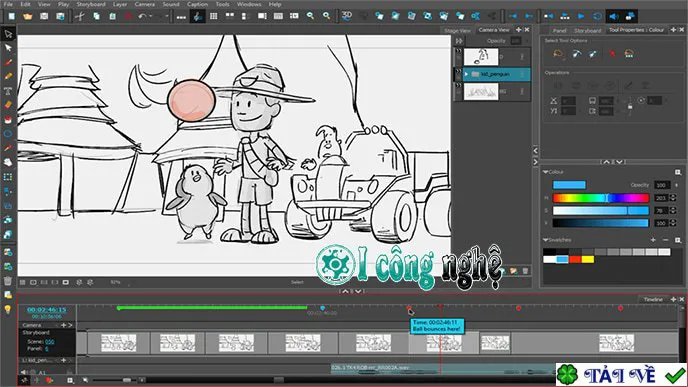Open the Windows menu
The image size is (688, 387).
[x=249, y=4]
